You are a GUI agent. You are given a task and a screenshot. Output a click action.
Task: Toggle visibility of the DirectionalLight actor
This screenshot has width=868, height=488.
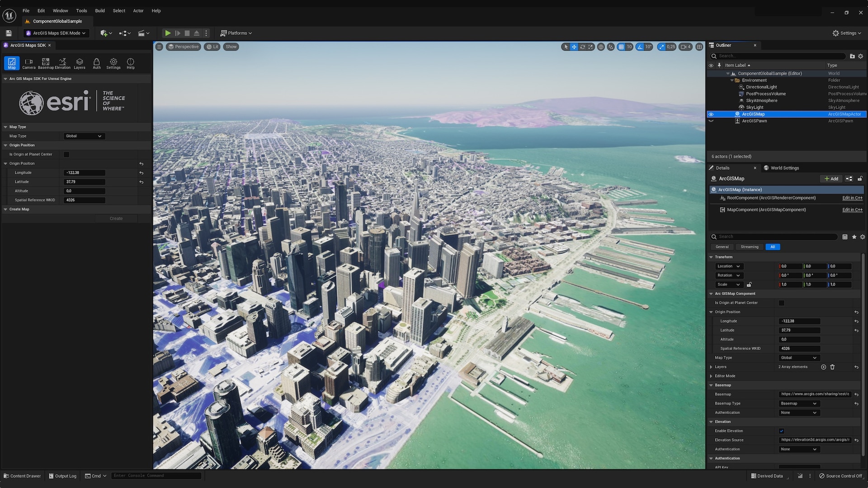click(x=711, y=87)
